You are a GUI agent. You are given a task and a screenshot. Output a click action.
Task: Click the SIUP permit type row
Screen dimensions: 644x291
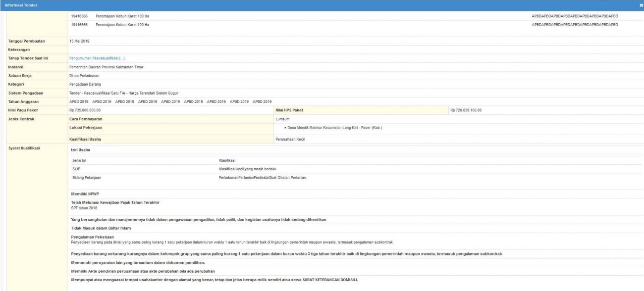tap(77, 169)
